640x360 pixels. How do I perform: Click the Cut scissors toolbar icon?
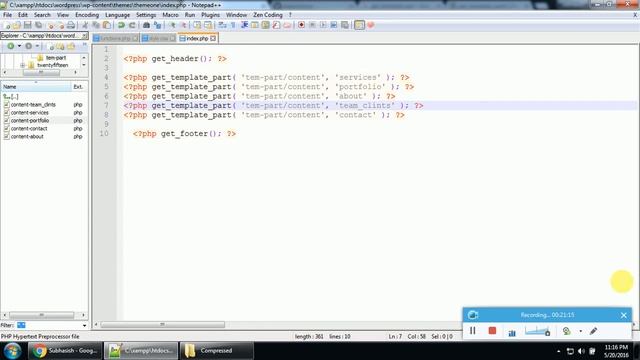[85, 25]
